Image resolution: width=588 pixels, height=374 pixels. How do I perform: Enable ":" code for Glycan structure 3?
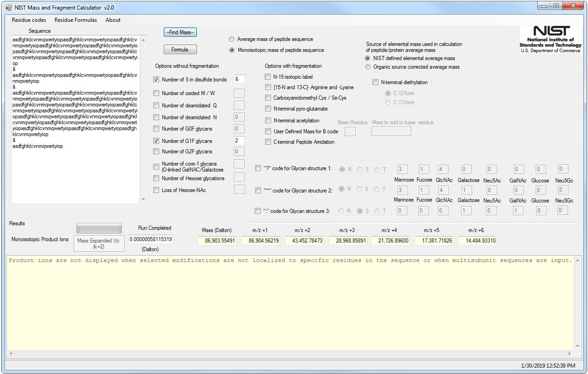click(258, 211)
